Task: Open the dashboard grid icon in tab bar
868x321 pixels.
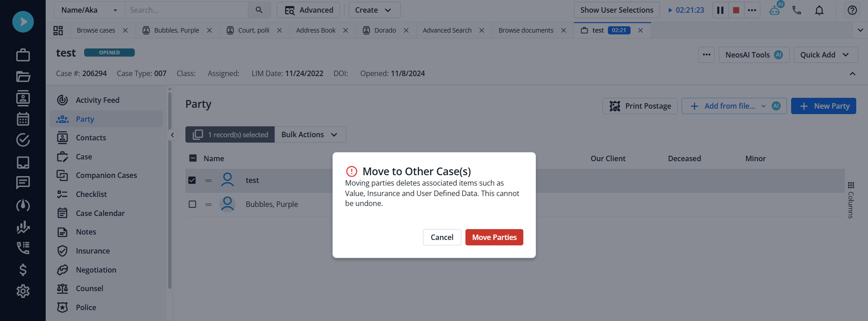Action: coord(58,30)
